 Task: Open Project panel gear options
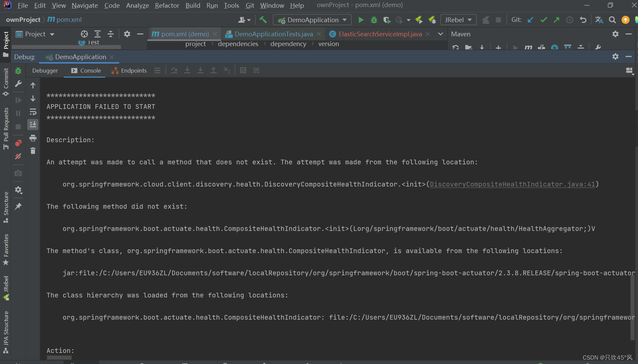[x=127, y=34]
